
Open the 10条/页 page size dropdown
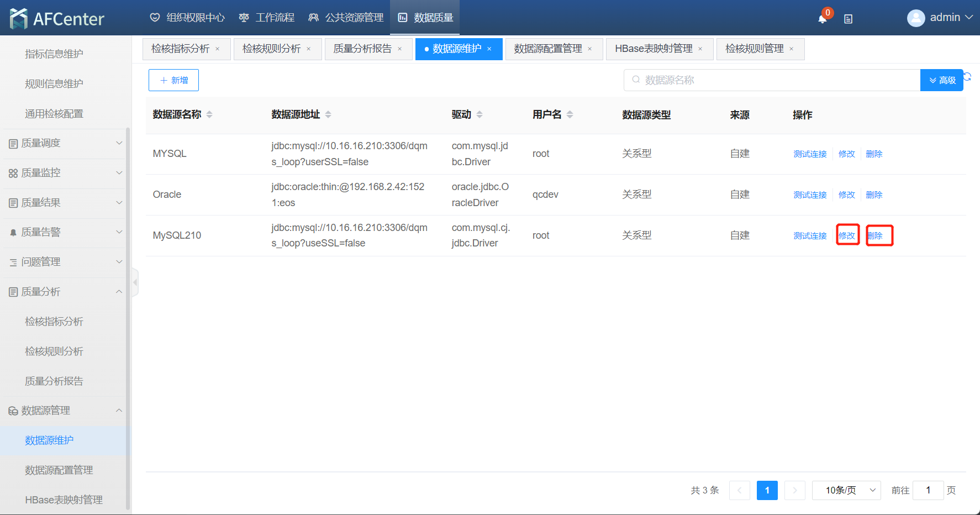pyautogui.click(x=846, y=490)
